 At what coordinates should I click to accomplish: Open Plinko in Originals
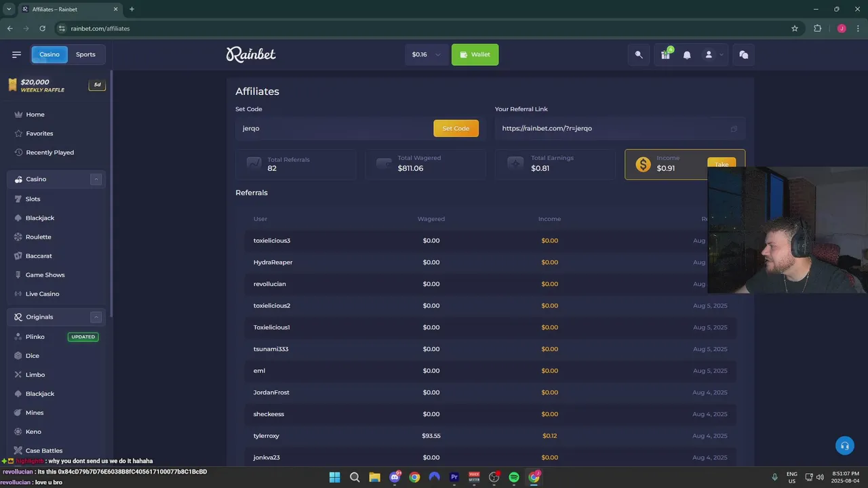tap(35, 337)
